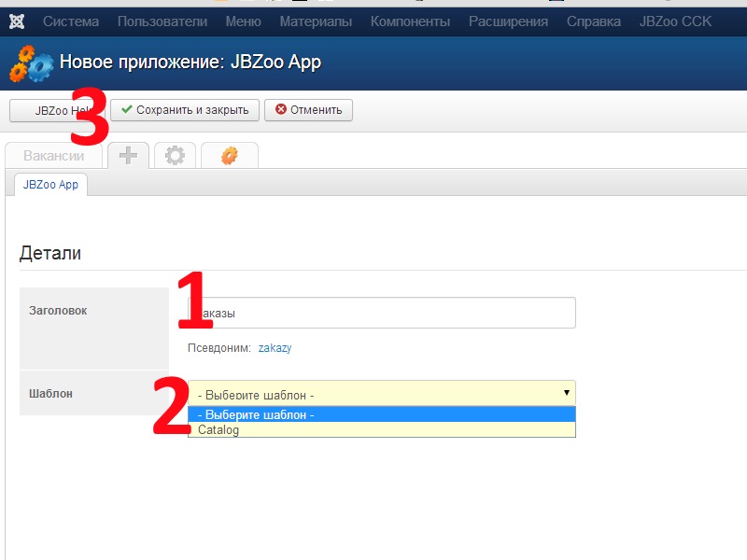Screen dimensions: 747x560
Task: Open the orange gear tab
Action: [x=230, y=155]
